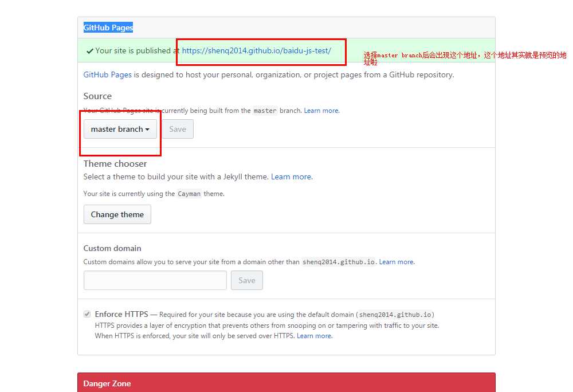Image resolution: width=573 pixels, height=392 pixels.
Task: Open Learn more link in Source section
Action: pyautogui.click(x=321, y=111)
